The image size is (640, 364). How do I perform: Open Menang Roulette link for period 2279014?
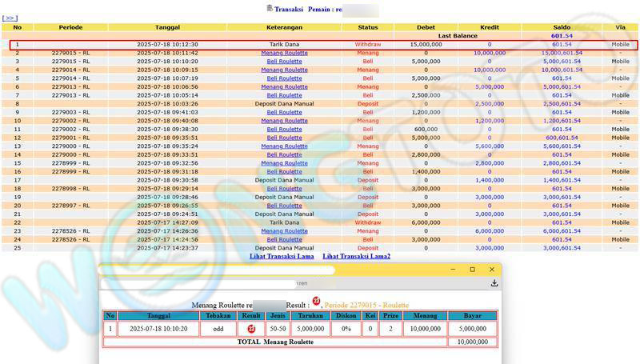pyautogui.click(x=284, y=70)
